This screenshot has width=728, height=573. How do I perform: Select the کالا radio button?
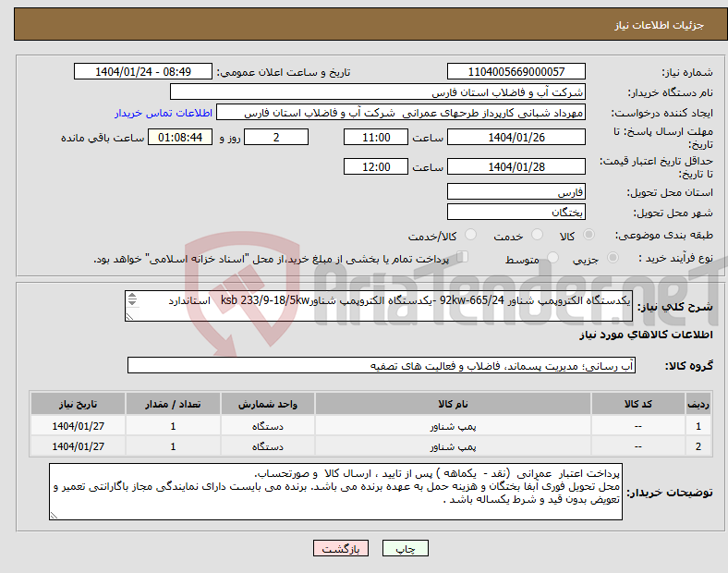[x=588, y=235]
